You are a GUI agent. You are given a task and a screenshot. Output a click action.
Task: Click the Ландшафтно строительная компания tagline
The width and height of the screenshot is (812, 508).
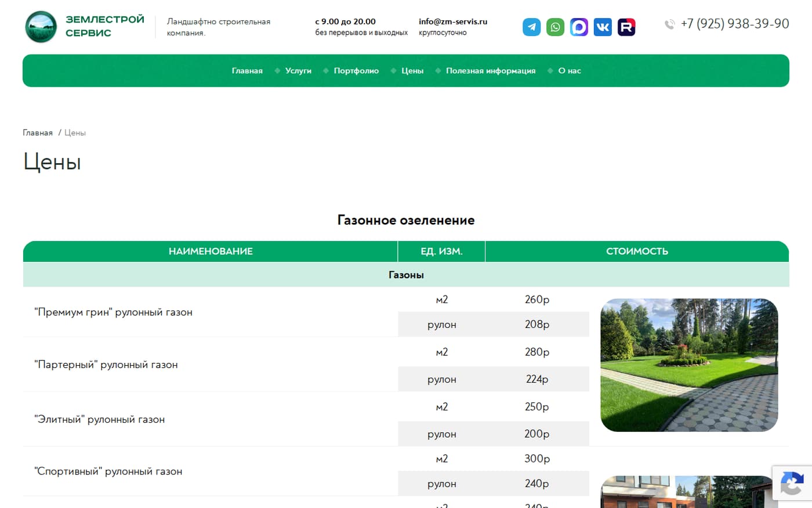219,27
